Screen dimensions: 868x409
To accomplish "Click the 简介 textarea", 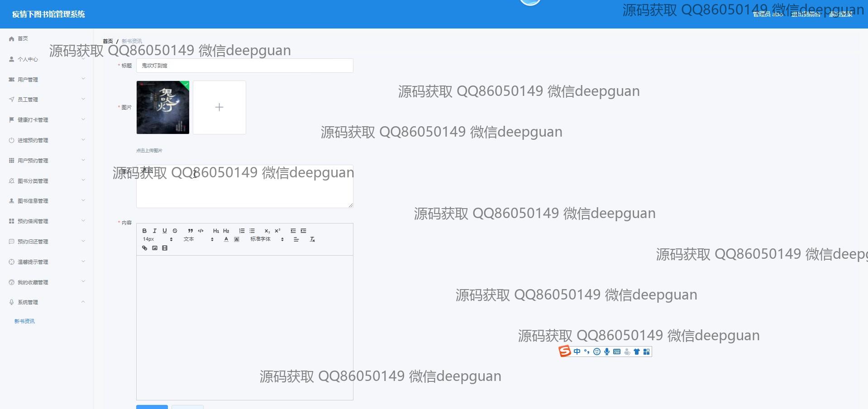I will pyautogui.click(x=245, y=186).
